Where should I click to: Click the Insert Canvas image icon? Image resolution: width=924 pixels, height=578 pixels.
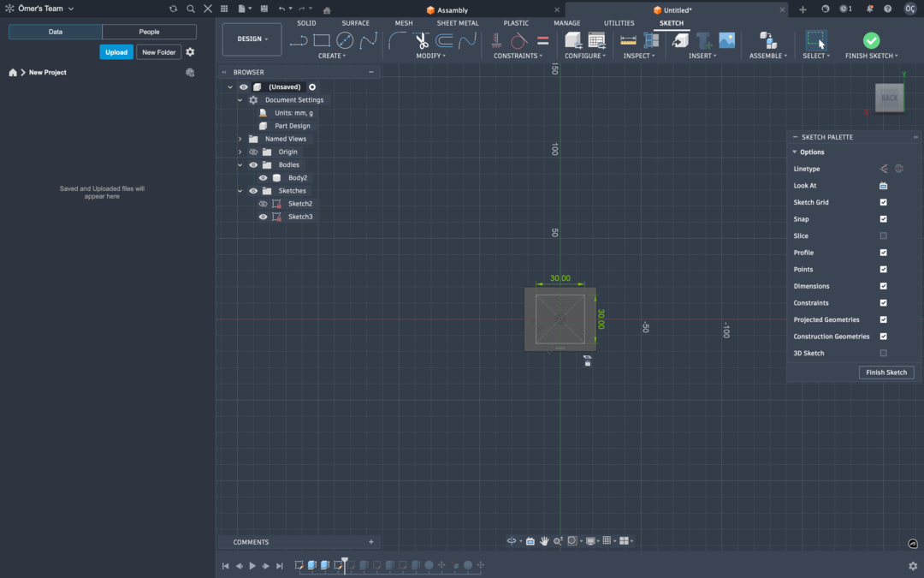click(x=727, y=40)
